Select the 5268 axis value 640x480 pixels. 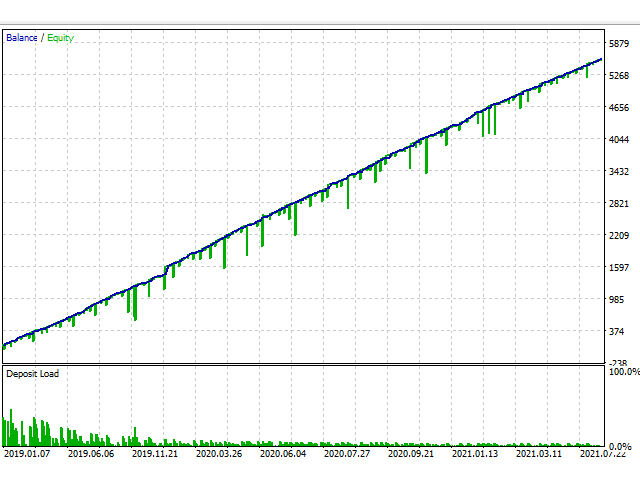point(619,76)
